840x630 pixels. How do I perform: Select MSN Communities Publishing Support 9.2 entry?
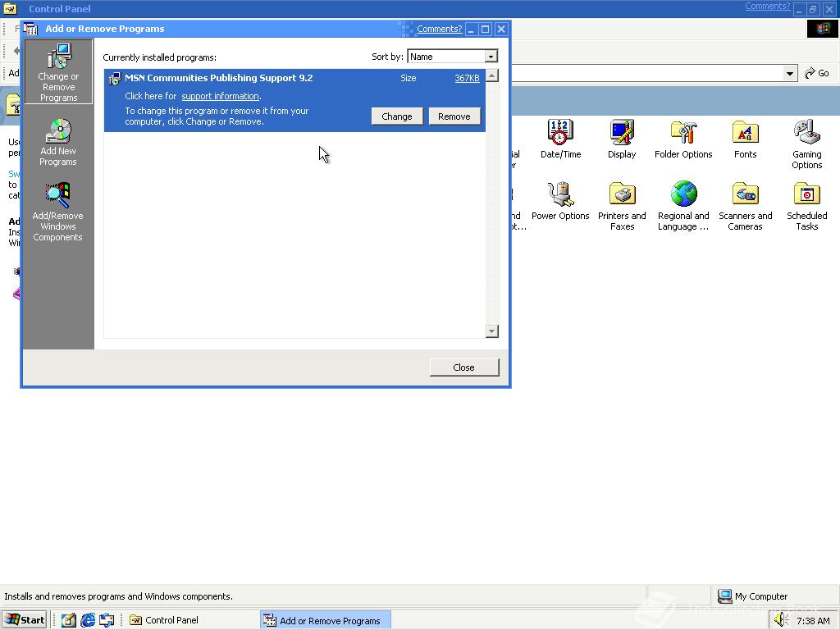pos(294,100)
